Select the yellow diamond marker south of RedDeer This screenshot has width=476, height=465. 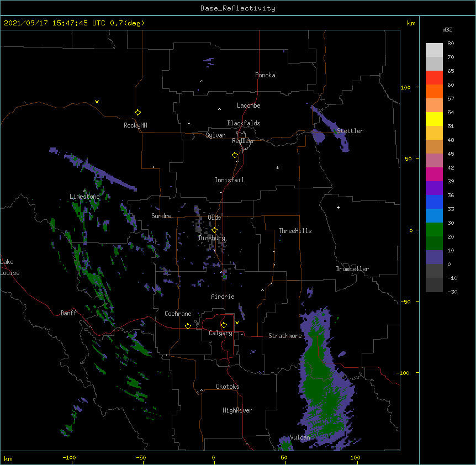[x=235, y=155]
